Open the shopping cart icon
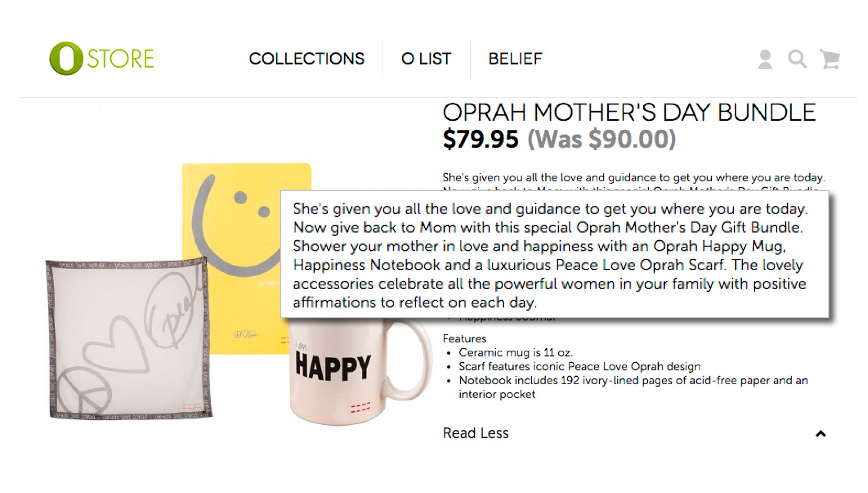The height and width of the screenshot is (493, 868). (x=830, y=59)
